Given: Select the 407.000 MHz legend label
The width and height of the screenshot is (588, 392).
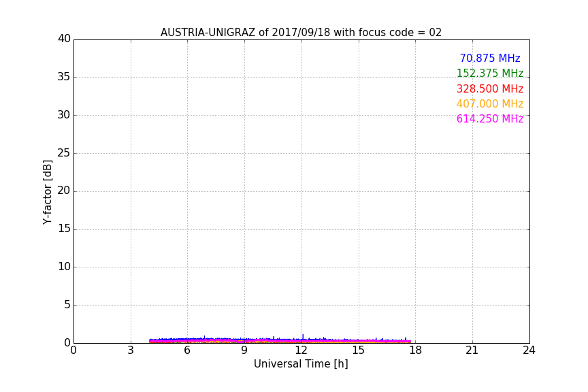Looking at the screenshot, I should coord(490,103).
